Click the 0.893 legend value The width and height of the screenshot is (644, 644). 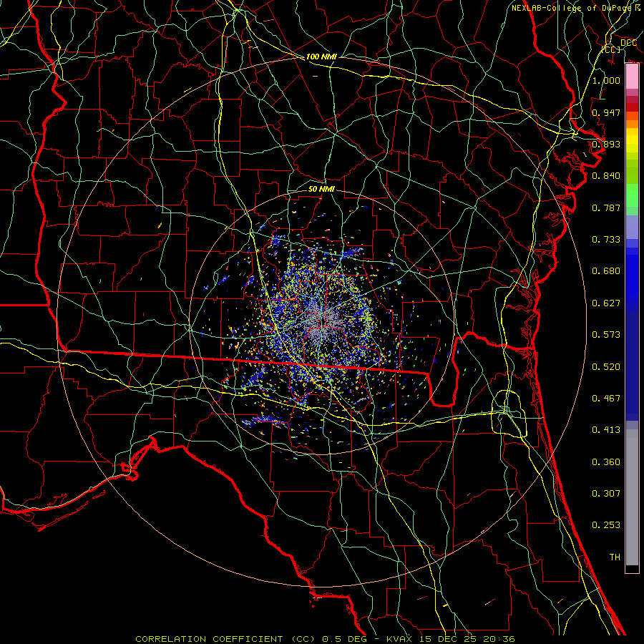coord(606,144)
